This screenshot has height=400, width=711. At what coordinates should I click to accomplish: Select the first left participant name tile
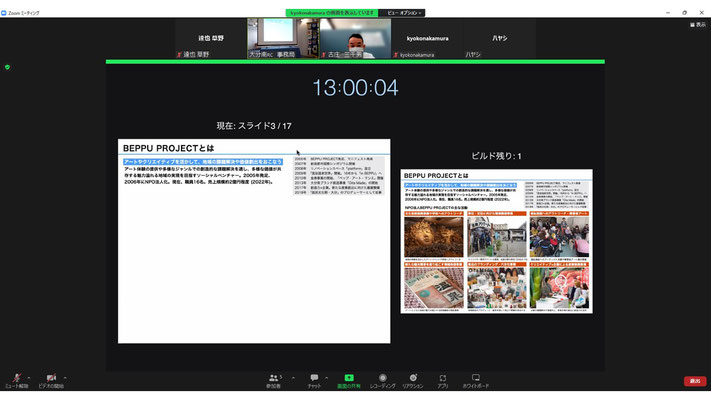[x=211, y=38]
